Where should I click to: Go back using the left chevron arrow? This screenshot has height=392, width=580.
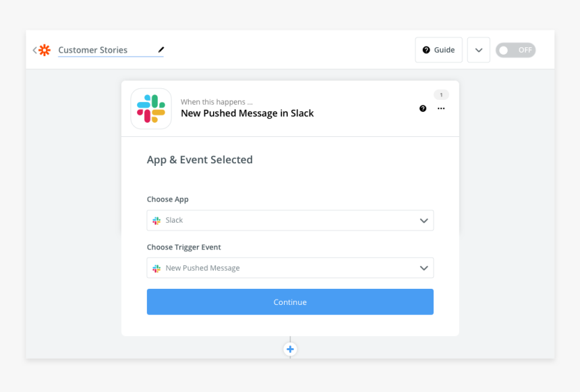(35, 50)
